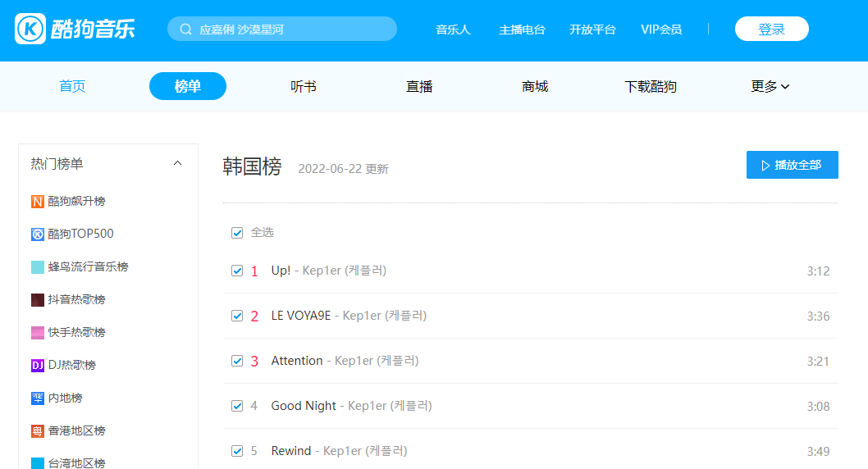Click the 酷狗音乐 brand name text
This screenshot has height=469, width=868.
click(93, 29)
